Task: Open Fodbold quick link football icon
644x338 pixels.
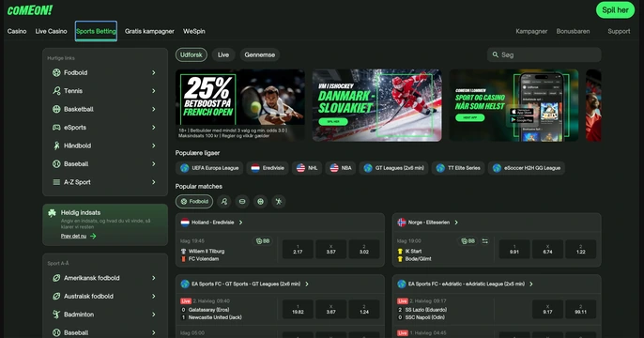Action: coord(56,72)
